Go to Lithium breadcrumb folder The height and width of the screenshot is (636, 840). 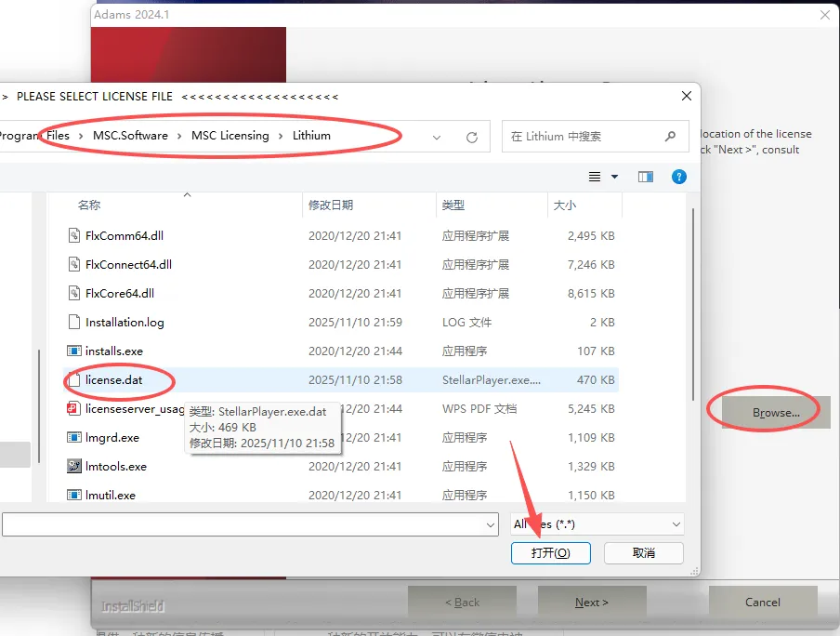pyautogui.click(x=311, y=136)
